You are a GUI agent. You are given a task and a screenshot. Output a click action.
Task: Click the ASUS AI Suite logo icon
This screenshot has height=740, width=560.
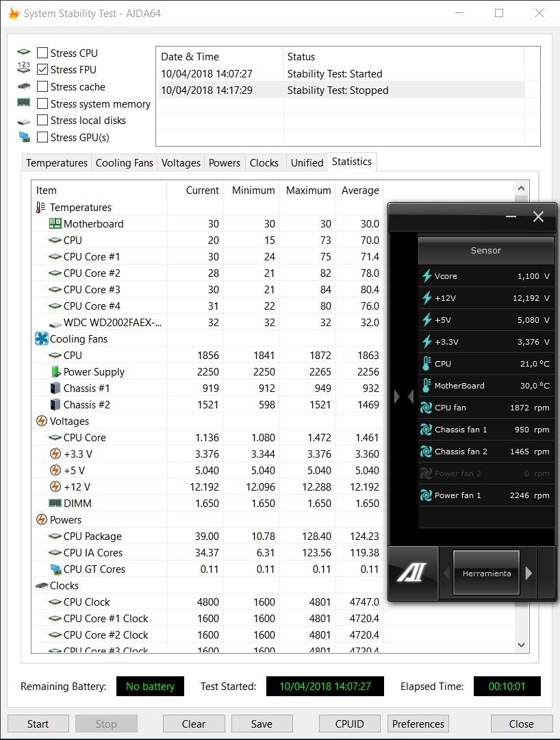[411, 573]
